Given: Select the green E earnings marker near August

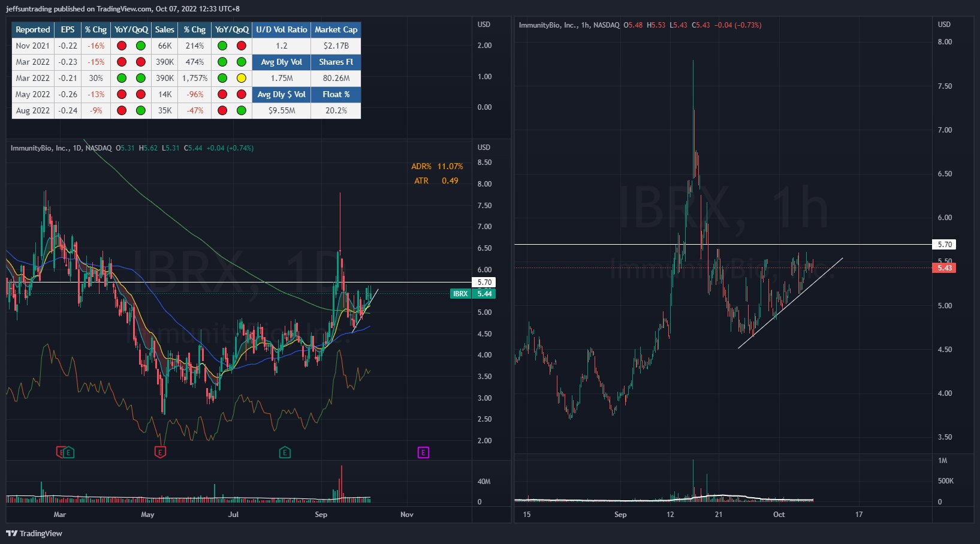Looking at the screenshot, I should [x=285, y=452].
